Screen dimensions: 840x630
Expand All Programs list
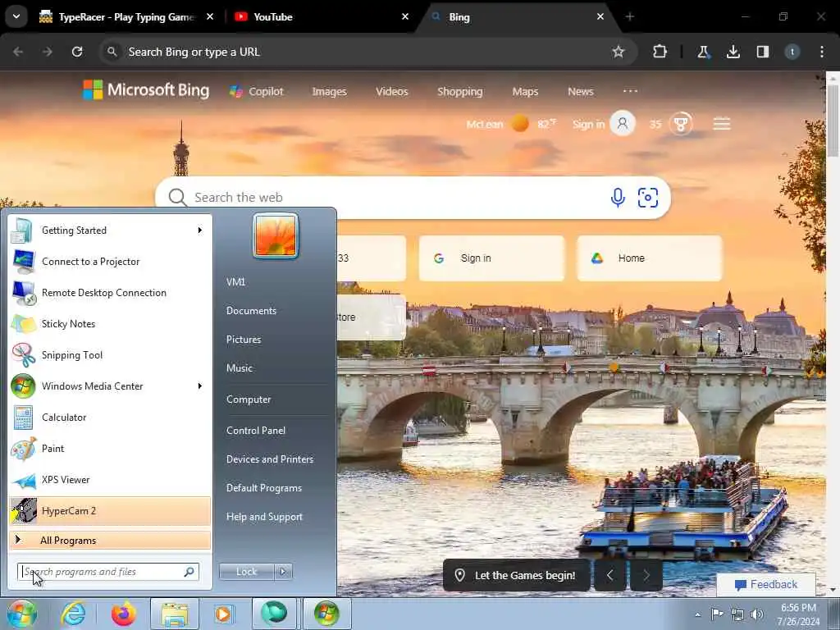(x=110, y=541)
